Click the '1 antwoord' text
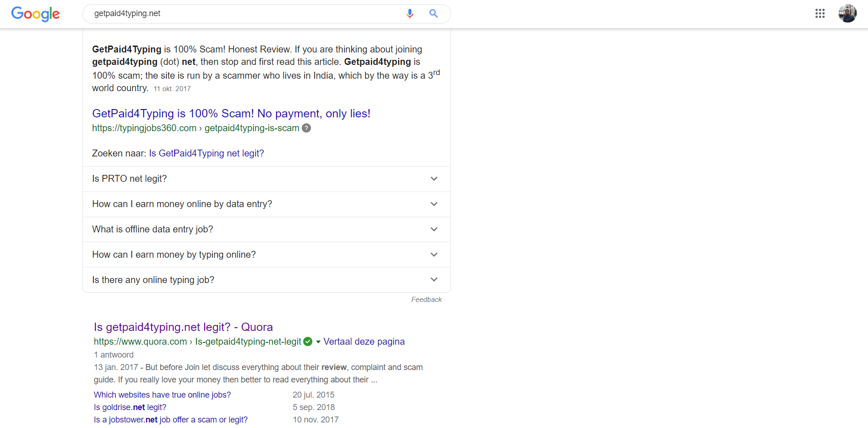The height and width of the screenshot is (428, 868). [x=114, y=355]
